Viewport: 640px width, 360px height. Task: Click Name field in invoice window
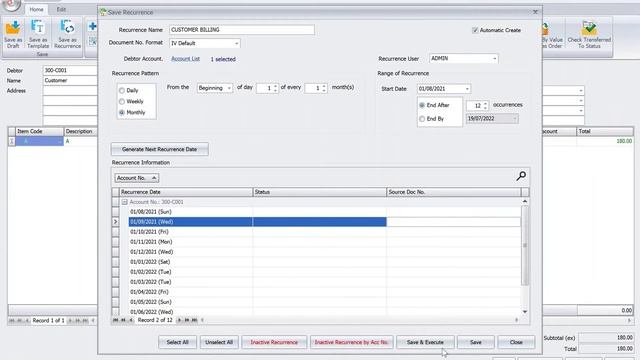pos(70,80)
